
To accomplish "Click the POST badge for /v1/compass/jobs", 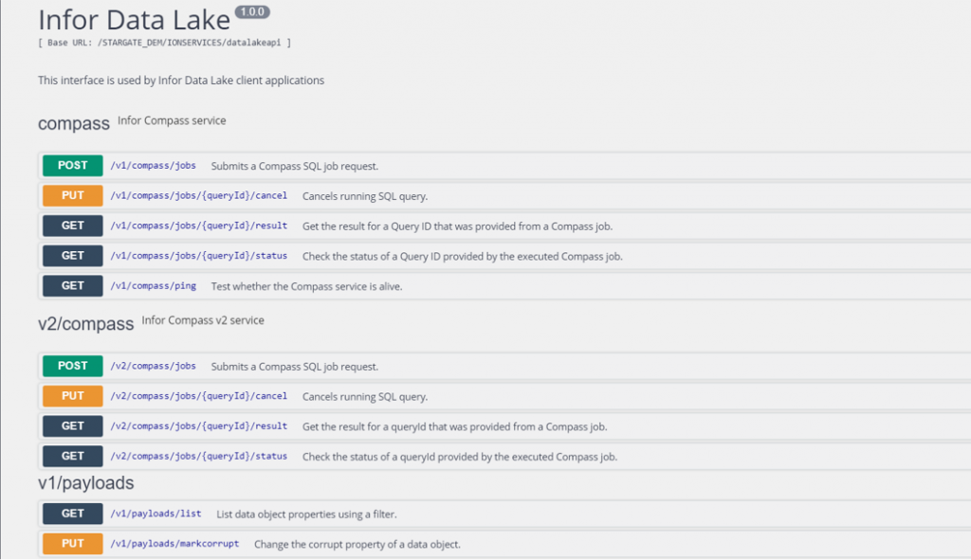I will tap(73, 166).
